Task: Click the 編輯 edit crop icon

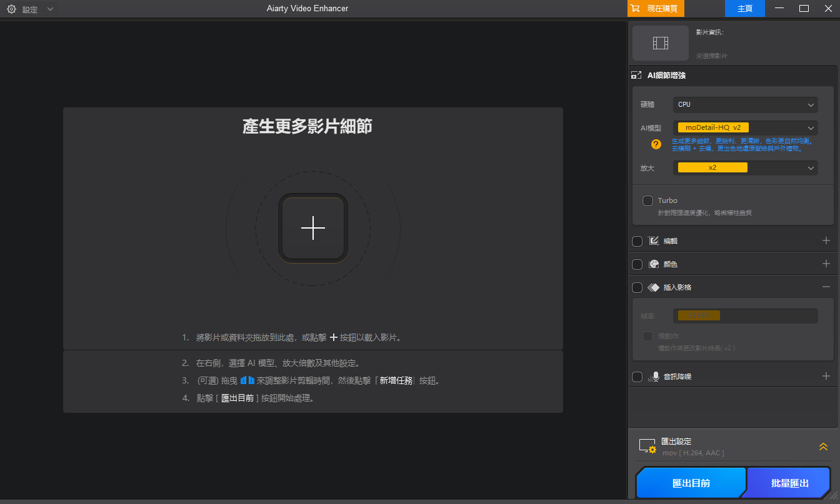Action: [x=654, y=240]
